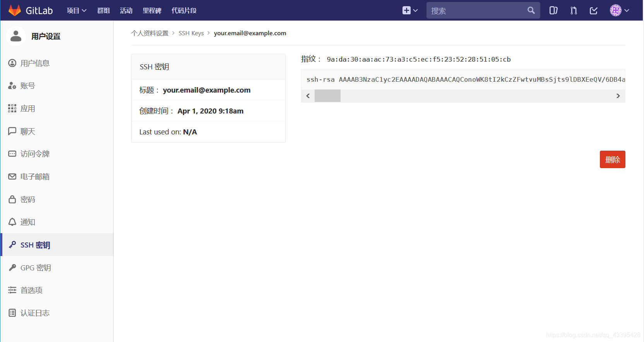Click the 用户设置 sidebar heading
Screen dimensions: 644x342
coord(46,36)
